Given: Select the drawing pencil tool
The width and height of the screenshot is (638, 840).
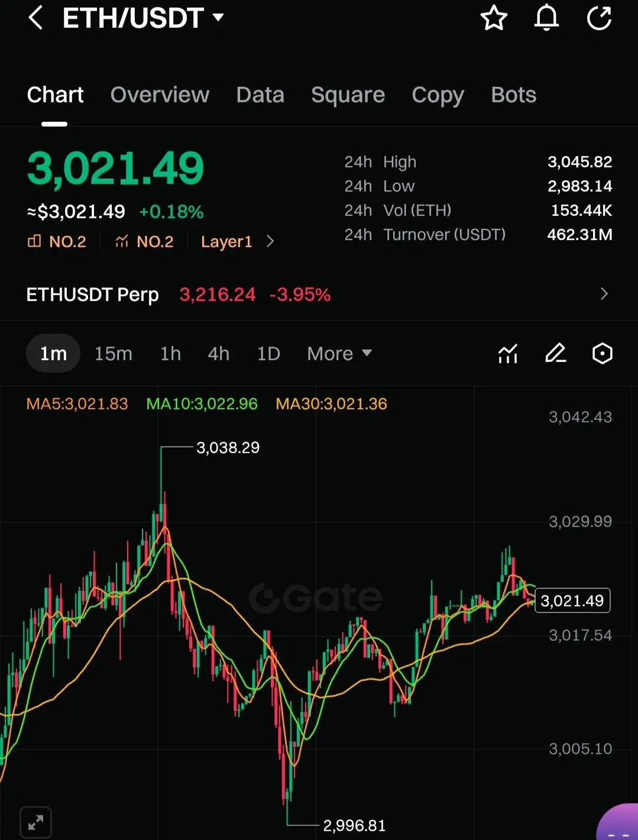Looking at the screenshot, I should 555,354.
